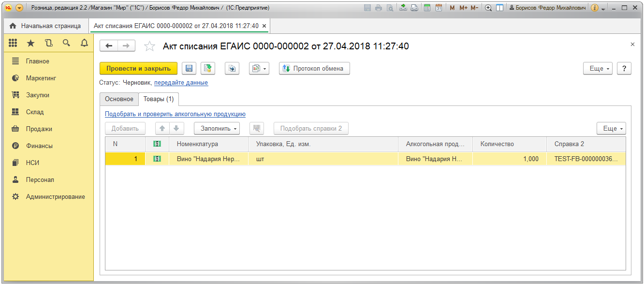This screenshot has width=644, height=284.
Task: Select the quantity cell 1,000
Action: [510, 159]
